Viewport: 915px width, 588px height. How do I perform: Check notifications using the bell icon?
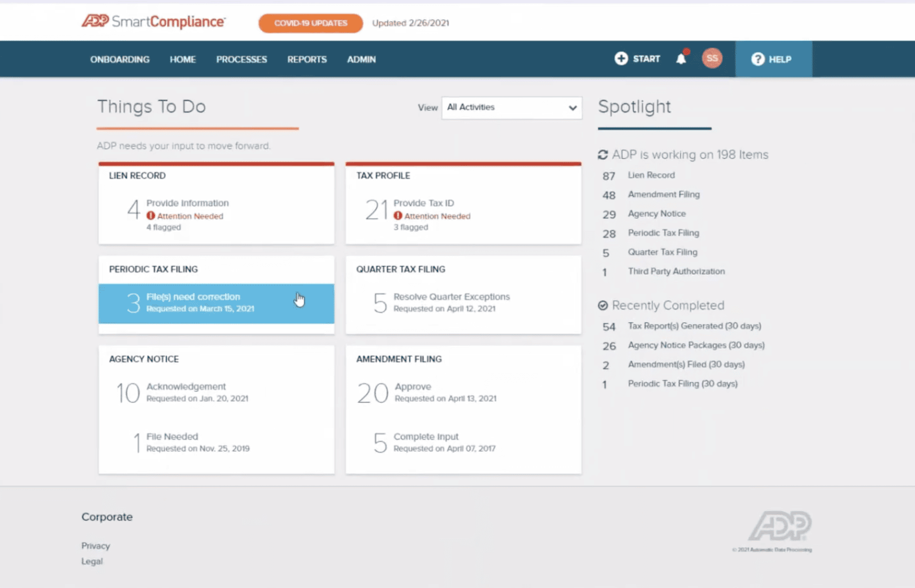tap(681, 58)
